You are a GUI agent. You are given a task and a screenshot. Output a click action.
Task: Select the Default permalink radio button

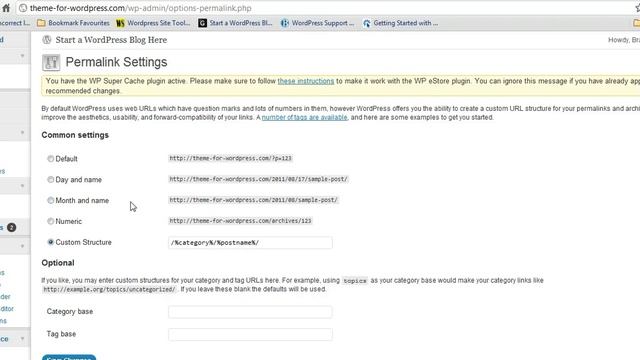pos(51,159)
